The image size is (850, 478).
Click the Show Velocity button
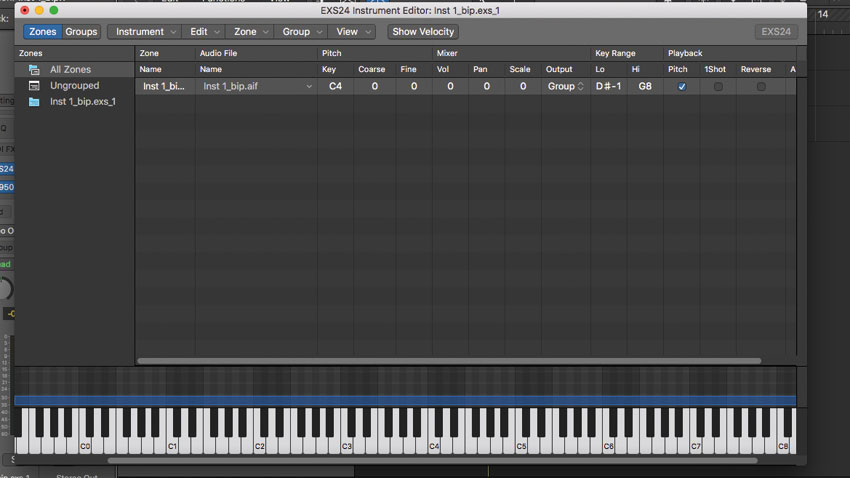[x=423, y=31]
